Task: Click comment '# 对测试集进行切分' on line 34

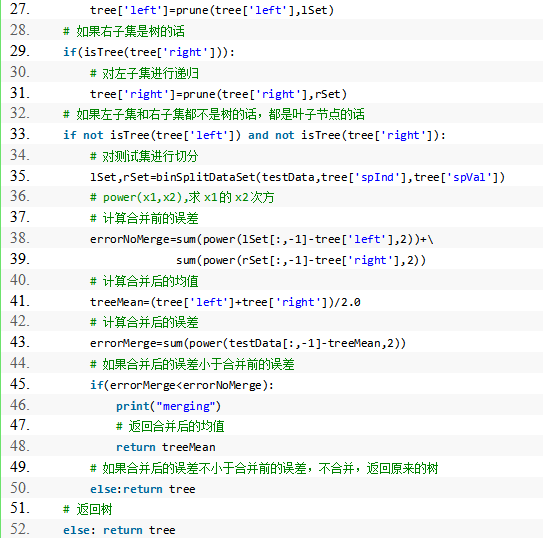Action: point(144,156)
